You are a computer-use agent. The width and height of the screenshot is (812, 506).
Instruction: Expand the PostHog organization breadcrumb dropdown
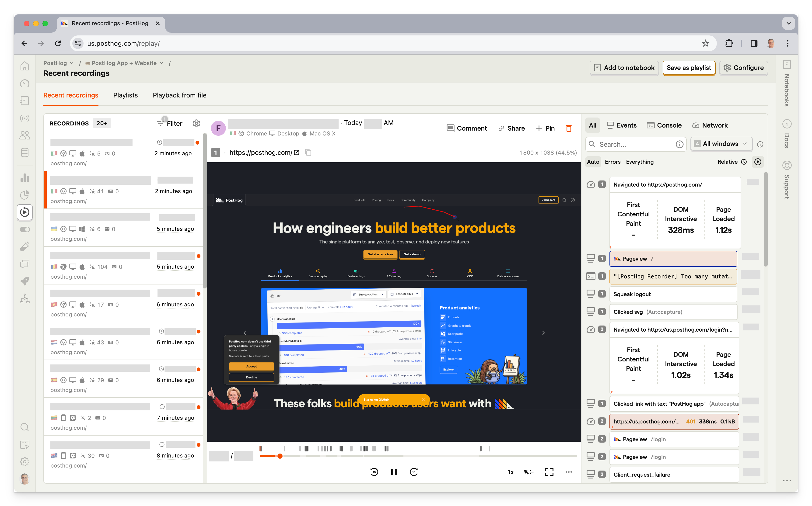click(x=58, y=63)
